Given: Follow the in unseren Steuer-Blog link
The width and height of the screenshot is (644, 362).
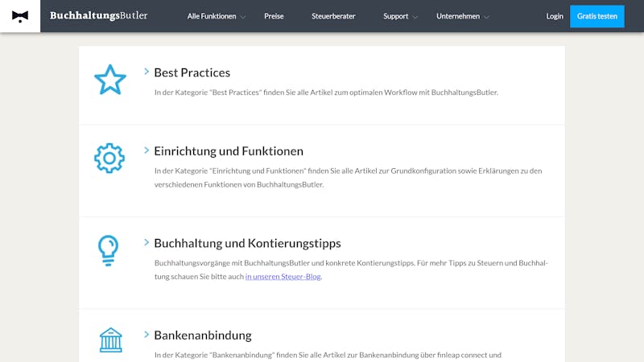Looking at the screenshot, I should [283, 277].
